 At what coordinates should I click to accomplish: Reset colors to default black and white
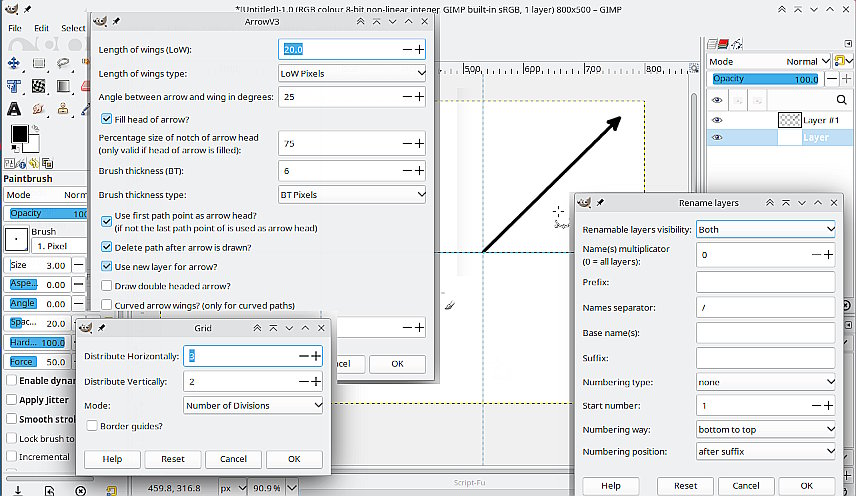click(15, 148)
